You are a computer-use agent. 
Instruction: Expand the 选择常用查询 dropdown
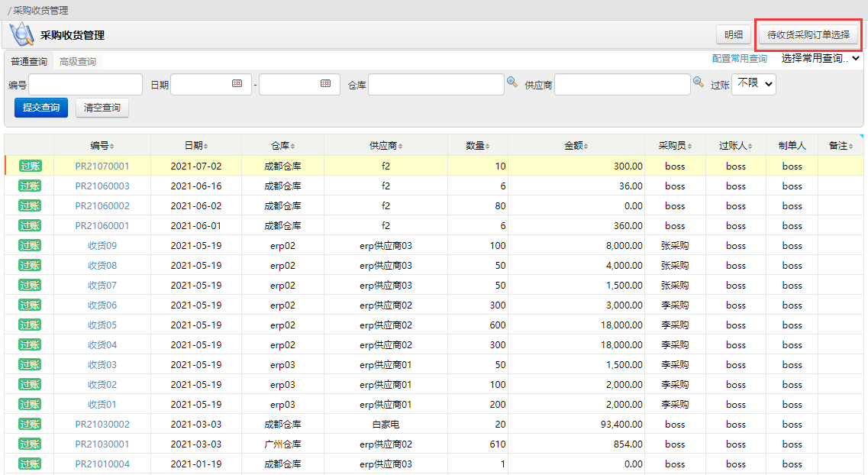820,58
